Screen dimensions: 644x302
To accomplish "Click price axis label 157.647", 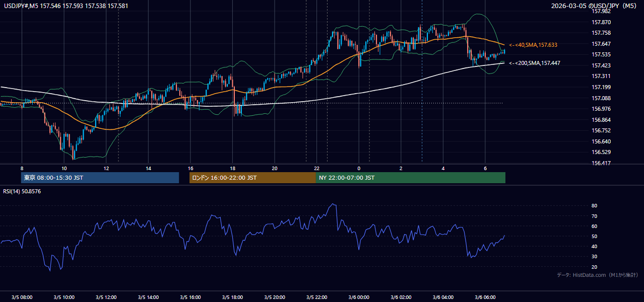I will (x=601, y=44).
